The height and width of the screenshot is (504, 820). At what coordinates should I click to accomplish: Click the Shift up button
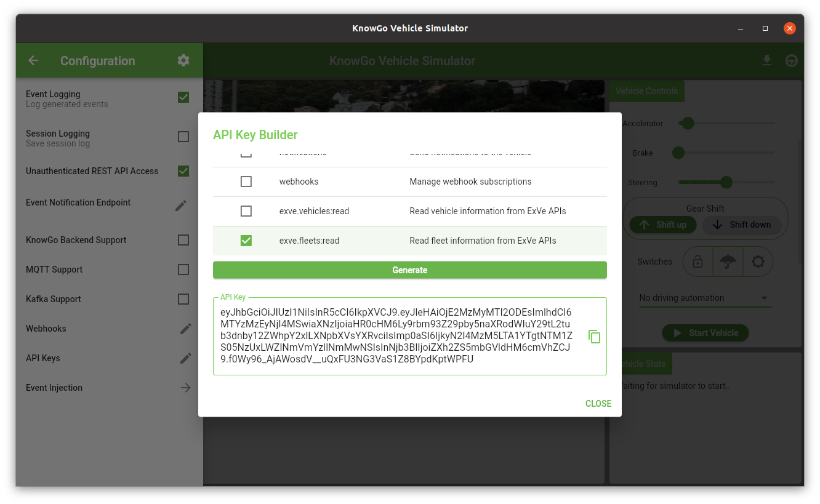(663, 225)
